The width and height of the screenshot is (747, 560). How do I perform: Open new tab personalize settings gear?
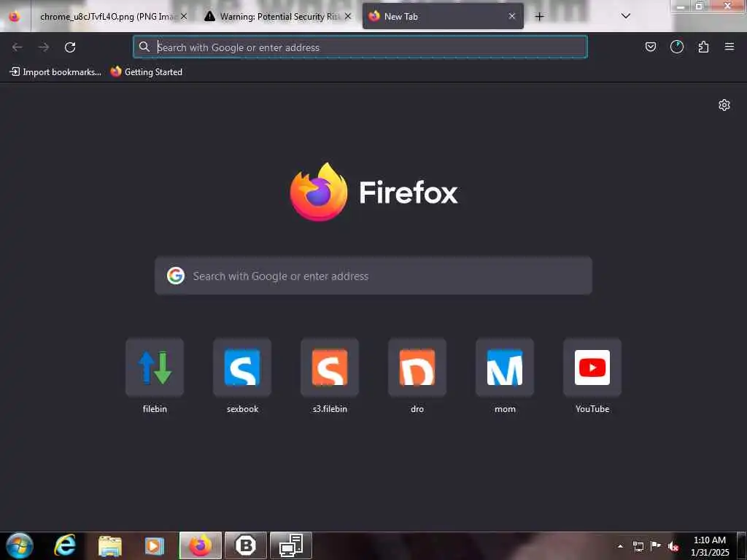coord(724,105)
